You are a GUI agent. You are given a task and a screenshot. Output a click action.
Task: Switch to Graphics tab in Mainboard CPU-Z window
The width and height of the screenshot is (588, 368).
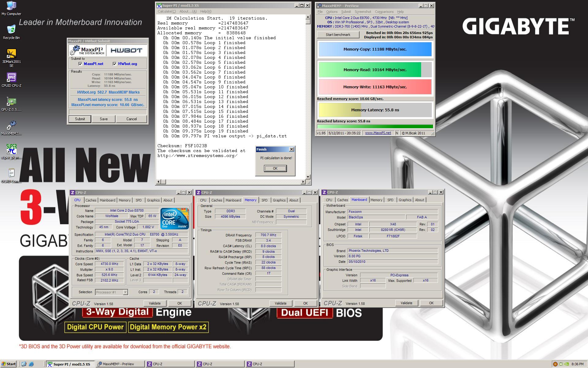coord(405,200)
